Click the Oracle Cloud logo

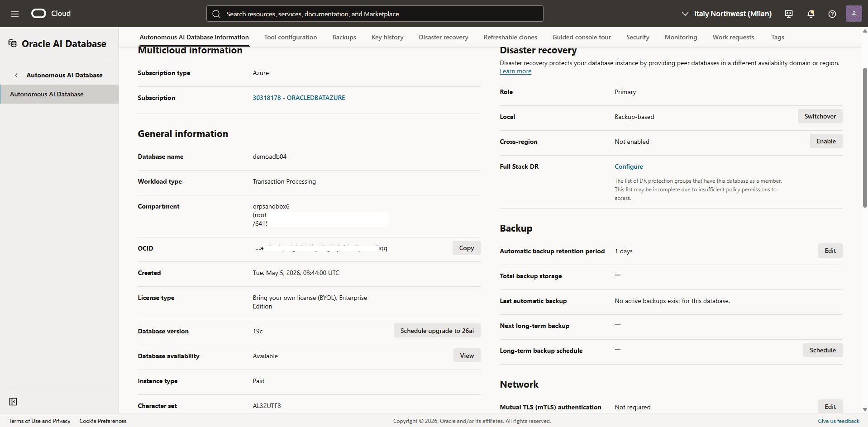(51, 14)
